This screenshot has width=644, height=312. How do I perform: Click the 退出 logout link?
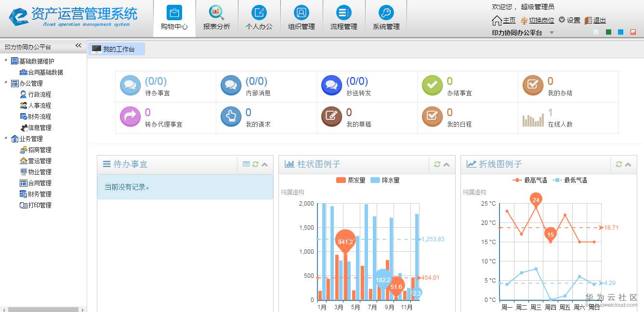[600, 20]
